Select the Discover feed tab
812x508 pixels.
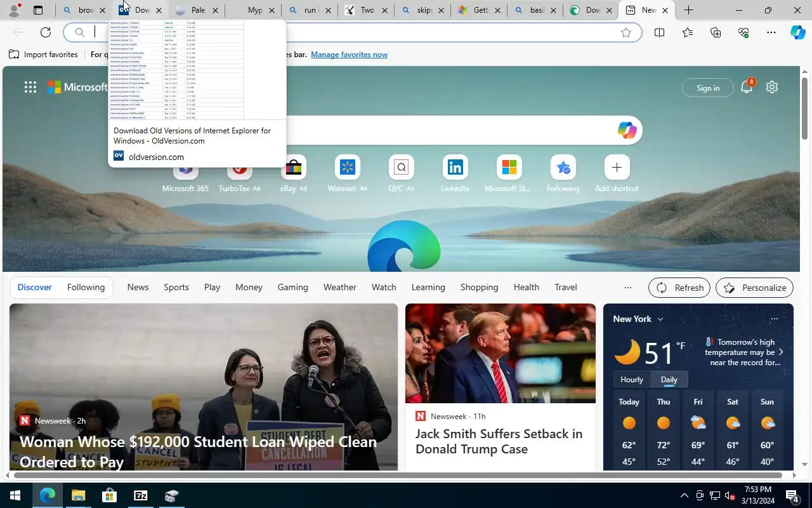tap(34, 287)
